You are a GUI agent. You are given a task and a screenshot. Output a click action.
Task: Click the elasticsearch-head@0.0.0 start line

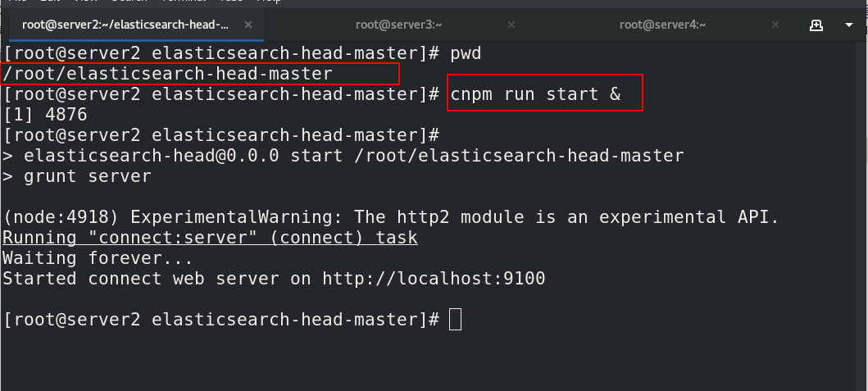(x=343, y=156)
